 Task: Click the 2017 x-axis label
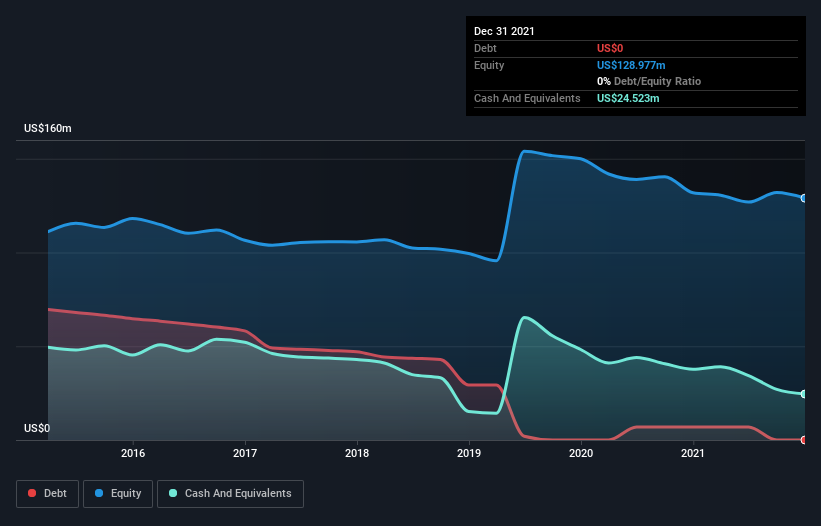(x=245, y=453)
